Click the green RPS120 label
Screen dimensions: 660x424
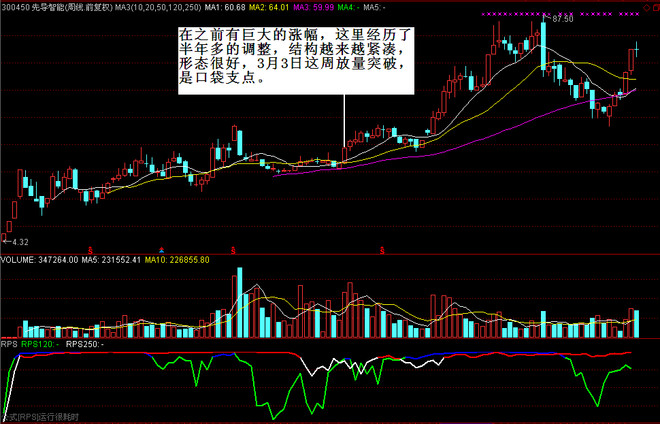coord(40,344)
